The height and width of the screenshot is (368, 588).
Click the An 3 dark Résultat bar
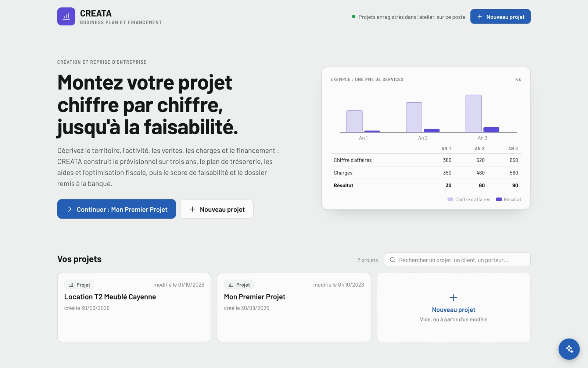pyautogui.click(x=491, y=130)
